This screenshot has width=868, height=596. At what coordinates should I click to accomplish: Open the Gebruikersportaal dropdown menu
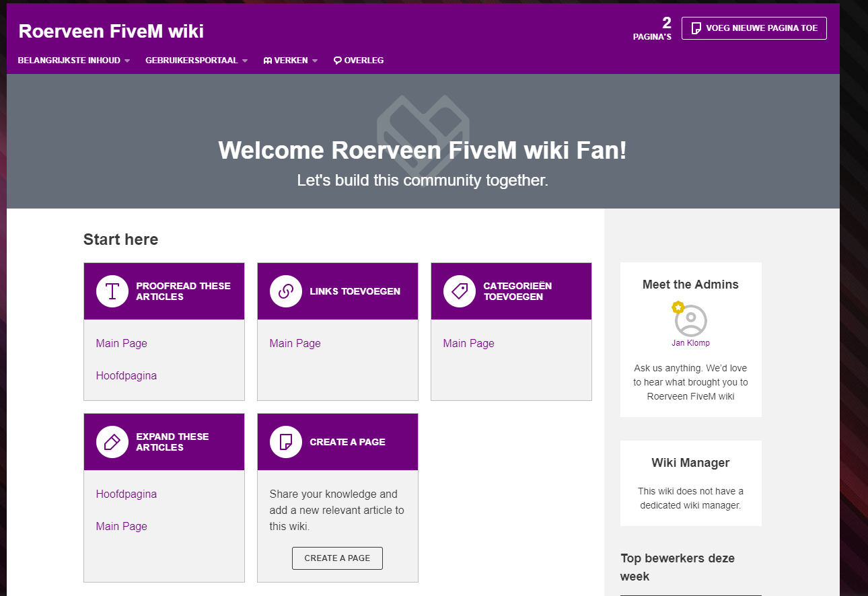click(196, 61)
